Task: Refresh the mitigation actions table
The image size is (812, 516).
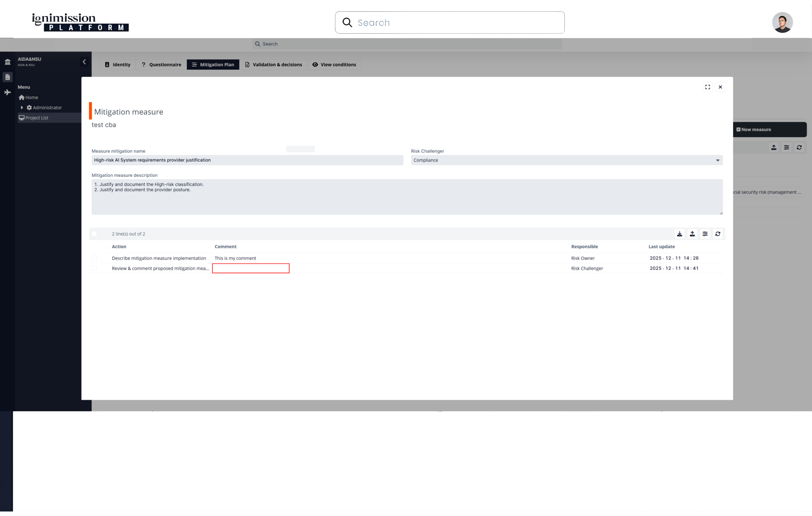Action: (x=718, y=234)
